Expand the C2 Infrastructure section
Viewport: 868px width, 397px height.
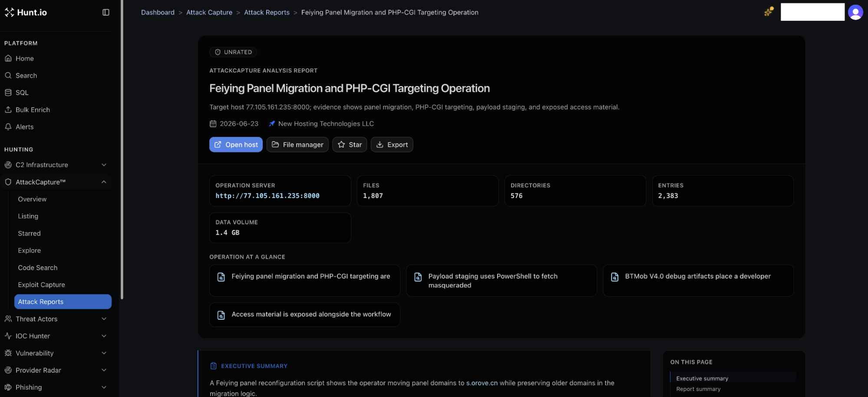(56, 165)
